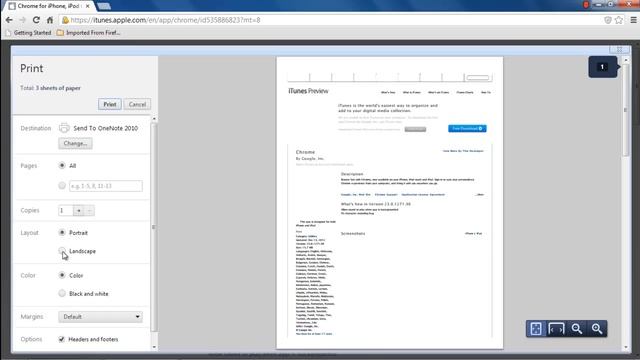
Task: Go back with the browser back arrow
Action: pos(9,20)
